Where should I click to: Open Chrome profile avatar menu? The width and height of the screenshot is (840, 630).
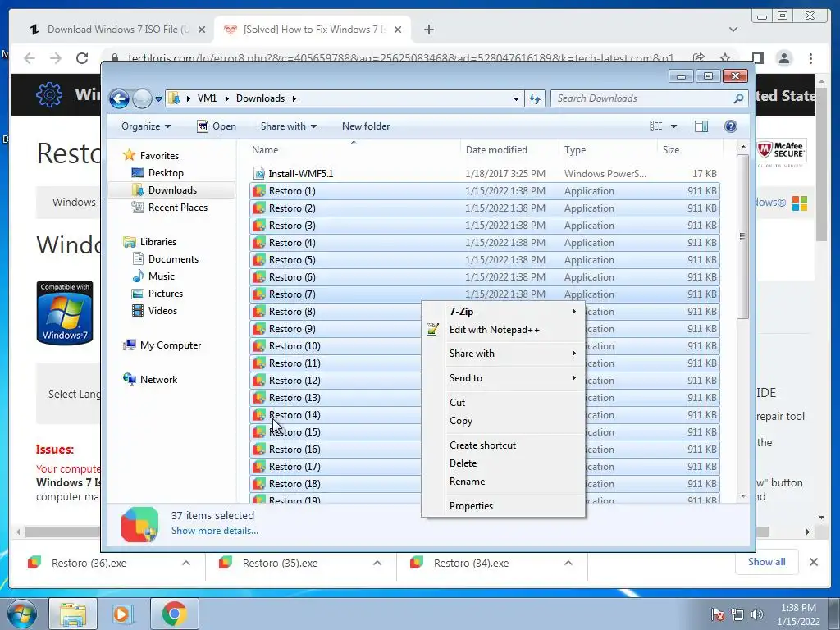point(783,58)
